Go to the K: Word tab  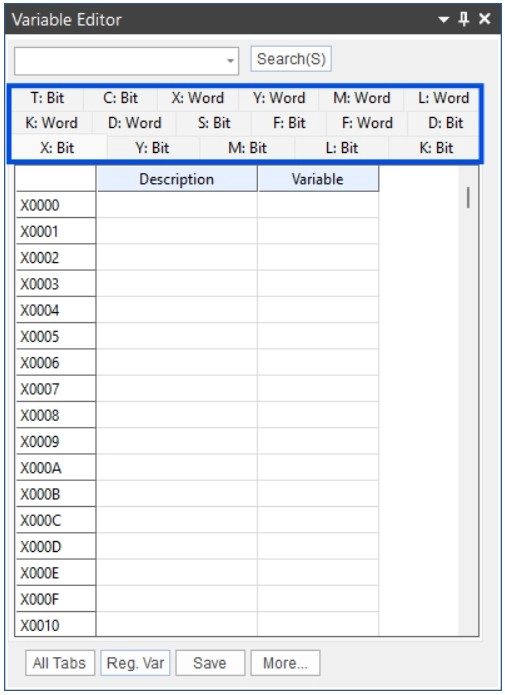(51, 123)
